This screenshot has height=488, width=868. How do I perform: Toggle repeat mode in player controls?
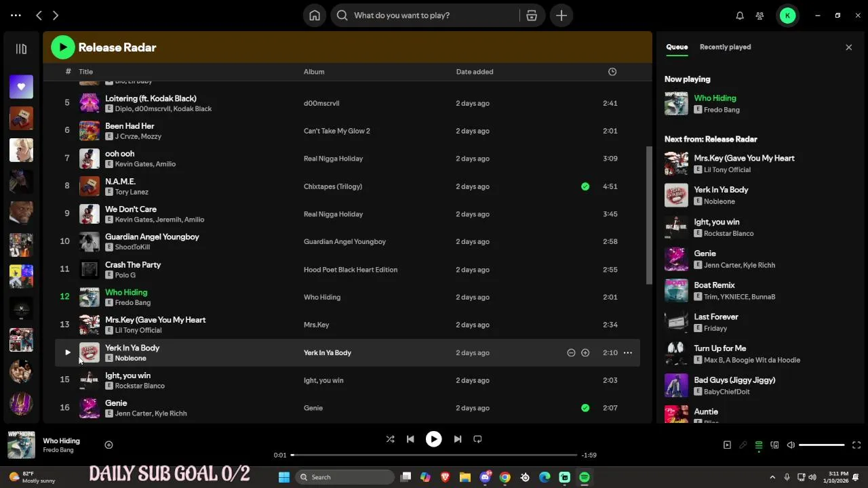tap(477, 439)
